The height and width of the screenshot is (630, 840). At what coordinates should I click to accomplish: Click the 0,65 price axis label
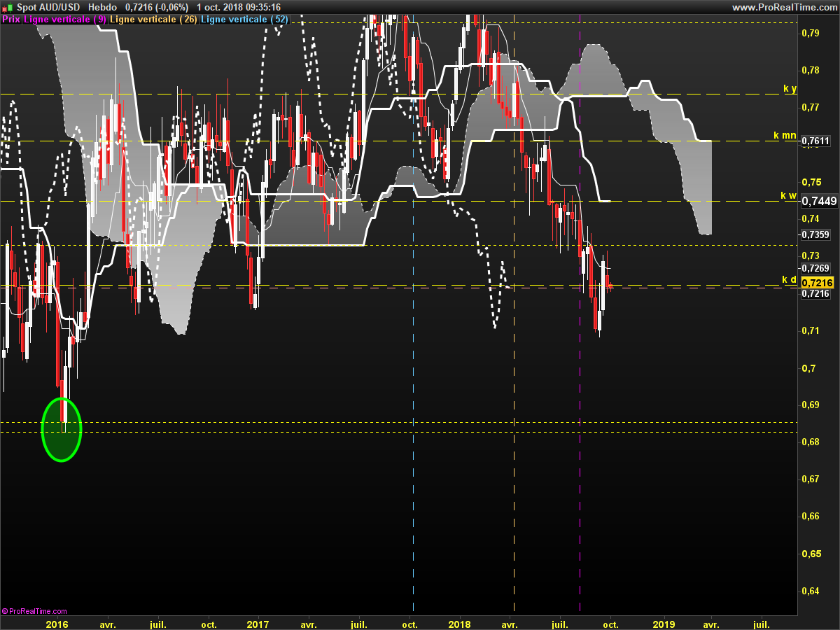tap(811, 554)
